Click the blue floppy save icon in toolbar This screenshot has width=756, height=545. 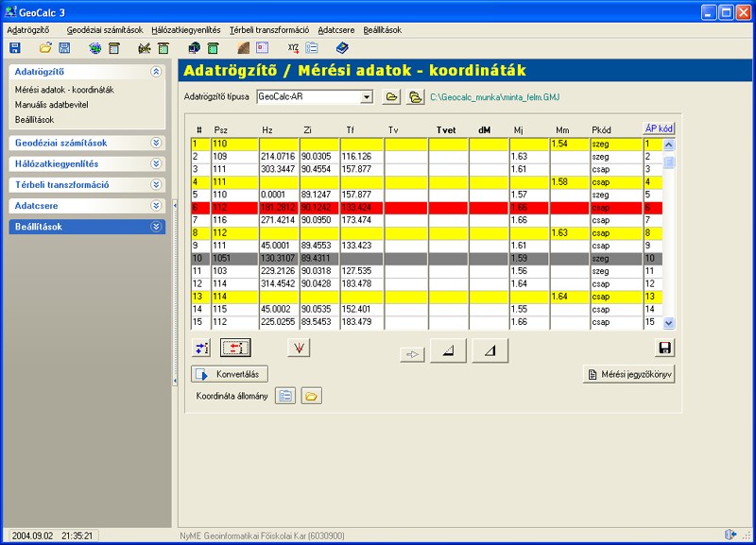point(15,48)
